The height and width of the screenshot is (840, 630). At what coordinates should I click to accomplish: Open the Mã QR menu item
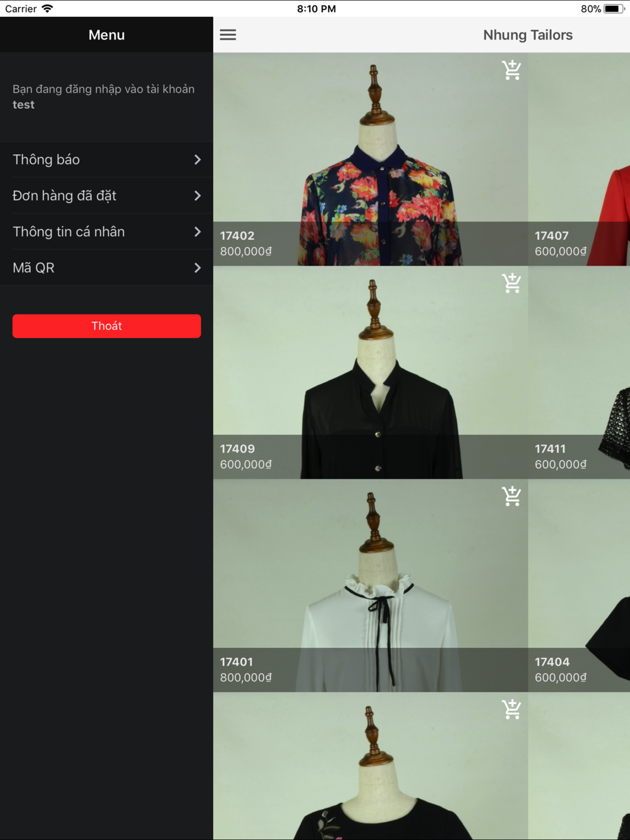click(x=106, y=268)
